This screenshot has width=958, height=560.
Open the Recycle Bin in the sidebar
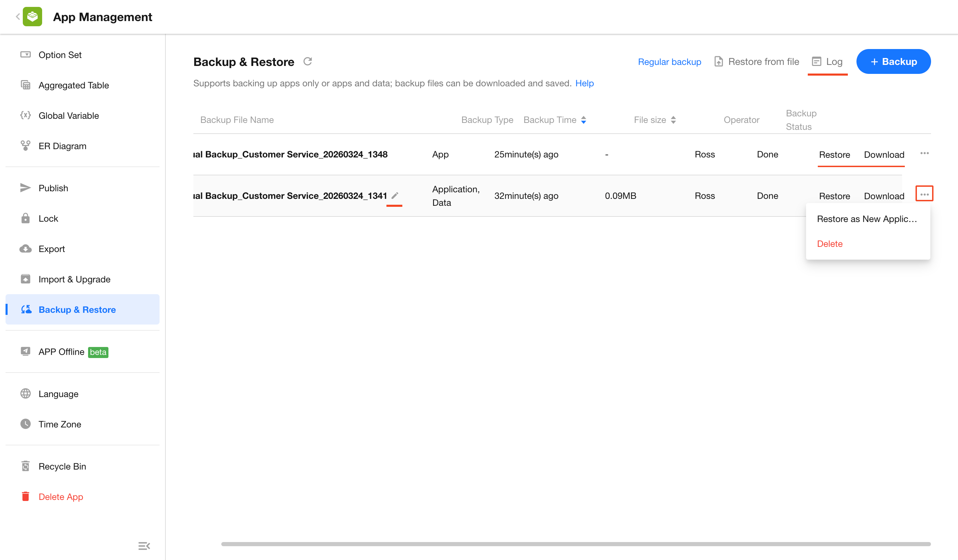point(62,466)
